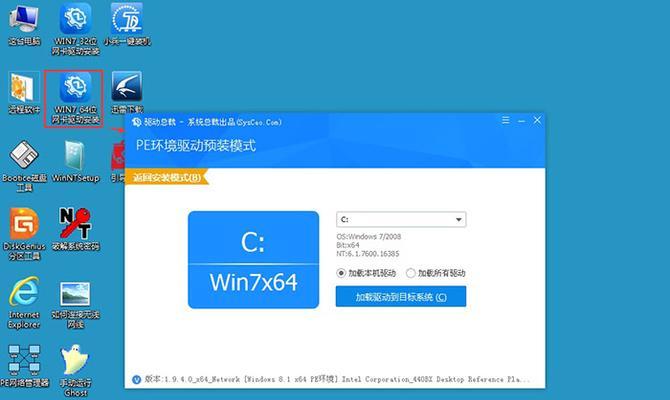Screen dimensions: 670x400
Task: Open the 迅雷下载 desktop icon
Action: (127, 93)
